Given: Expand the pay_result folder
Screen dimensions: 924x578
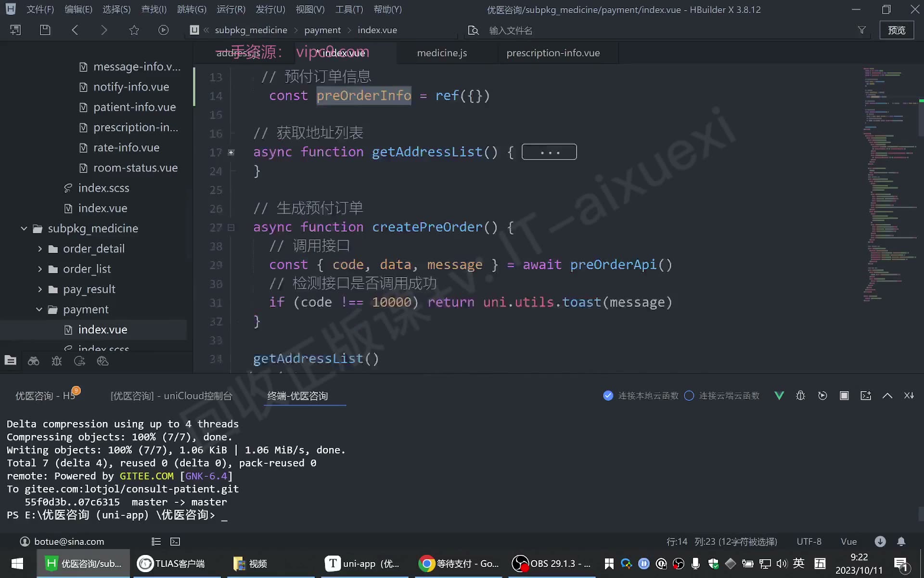Looking at the screenshot, I should 40,289.
